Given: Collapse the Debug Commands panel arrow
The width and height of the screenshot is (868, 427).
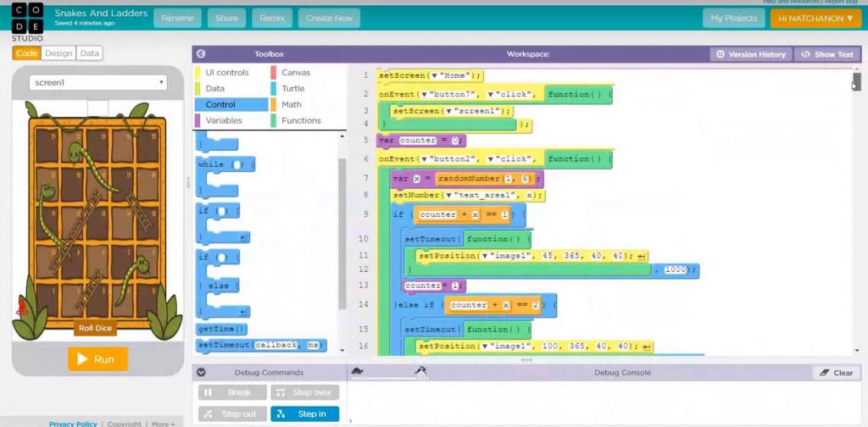Looking at the screenshot, I should point(202,373).
